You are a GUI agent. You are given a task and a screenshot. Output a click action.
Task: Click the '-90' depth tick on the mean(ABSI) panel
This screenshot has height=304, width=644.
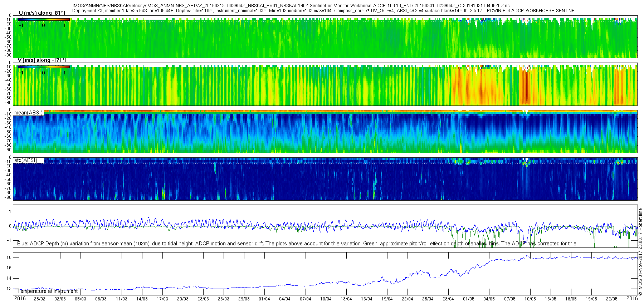point(8,150)
